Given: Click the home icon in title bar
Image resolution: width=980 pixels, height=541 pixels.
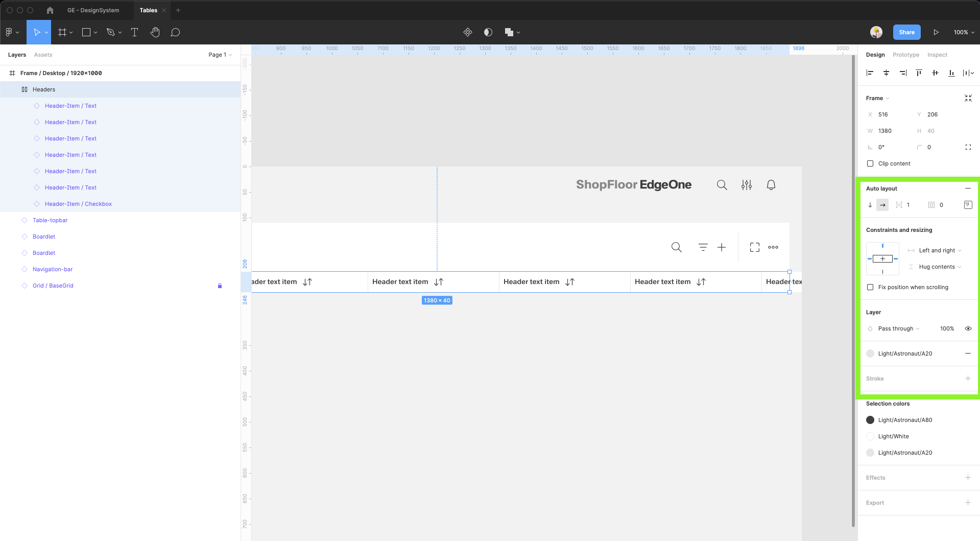Looking at the screenshot, I should pos(50,10).
